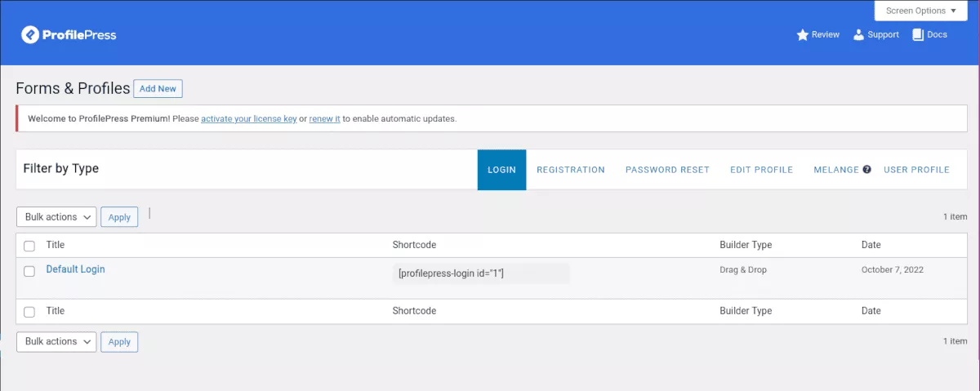980x391 pixels.
Task: Click the bottom 1 item count text
Action: click(x=955, y=341)
